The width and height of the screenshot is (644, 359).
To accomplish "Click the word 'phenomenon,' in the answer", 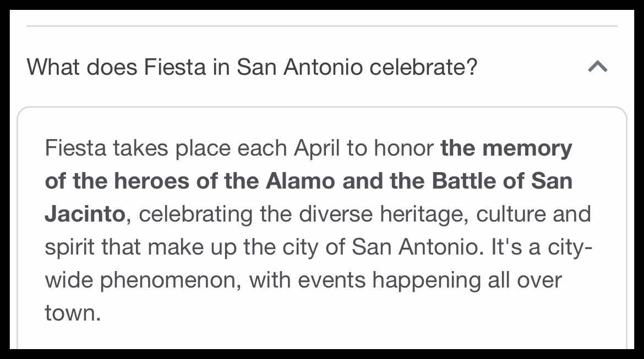I will coord(171,280).
